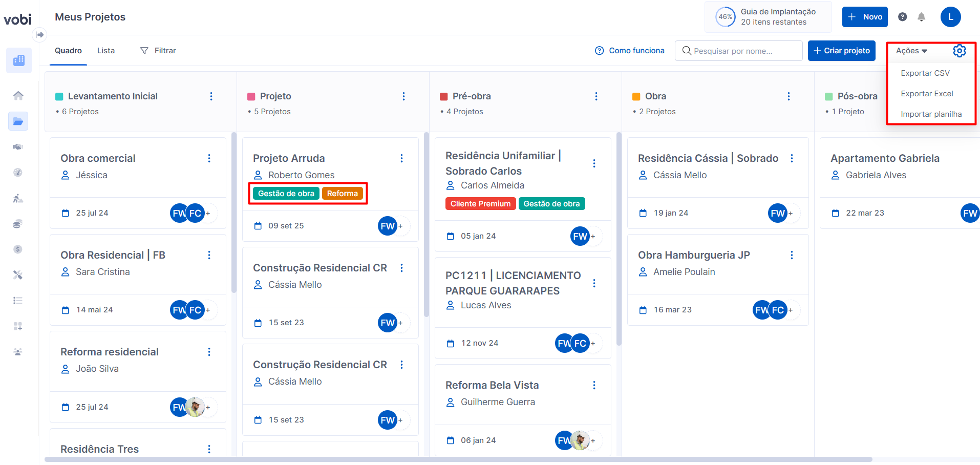980x465 pixels.
Task: Add member on Obra Hamburgueria JP card
Action: point(791,310)
